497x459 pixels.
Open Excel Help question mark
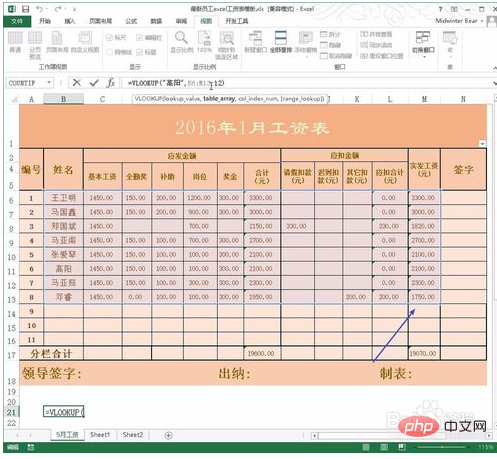(x=440, y=9)
